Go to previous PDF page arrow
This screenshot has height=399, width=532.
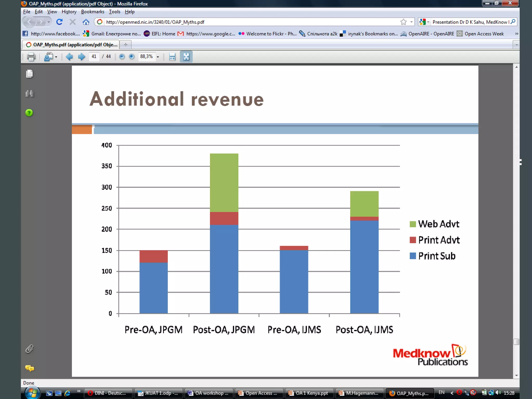tap(69, 57)
